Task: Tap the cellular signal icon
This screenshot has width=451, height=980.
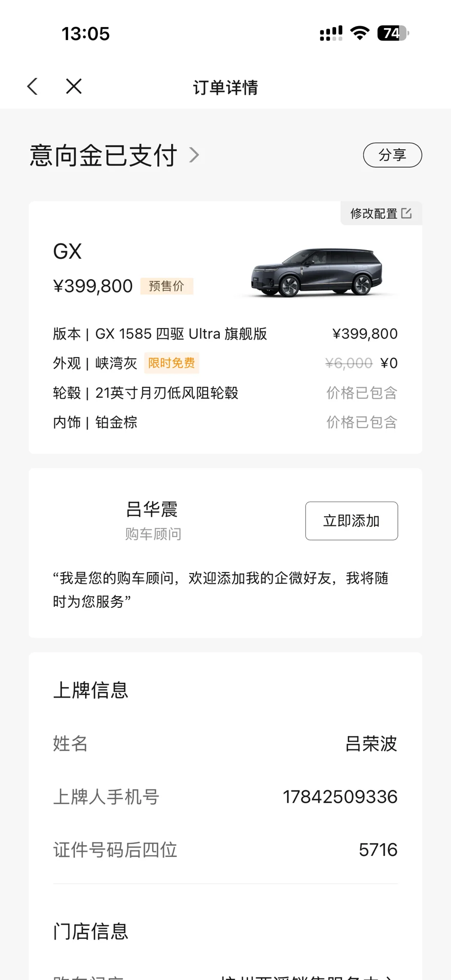Action: click(331, 33)
